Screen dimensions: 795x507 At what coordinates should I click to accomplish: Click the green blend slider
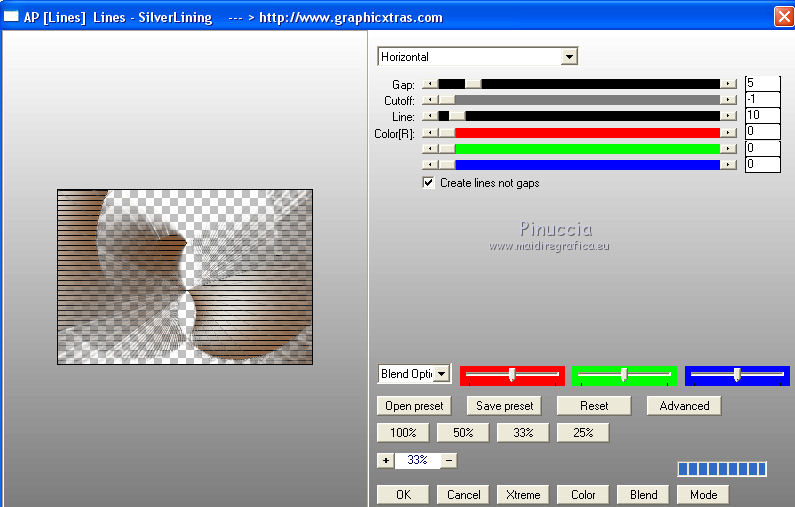(624, 375)
